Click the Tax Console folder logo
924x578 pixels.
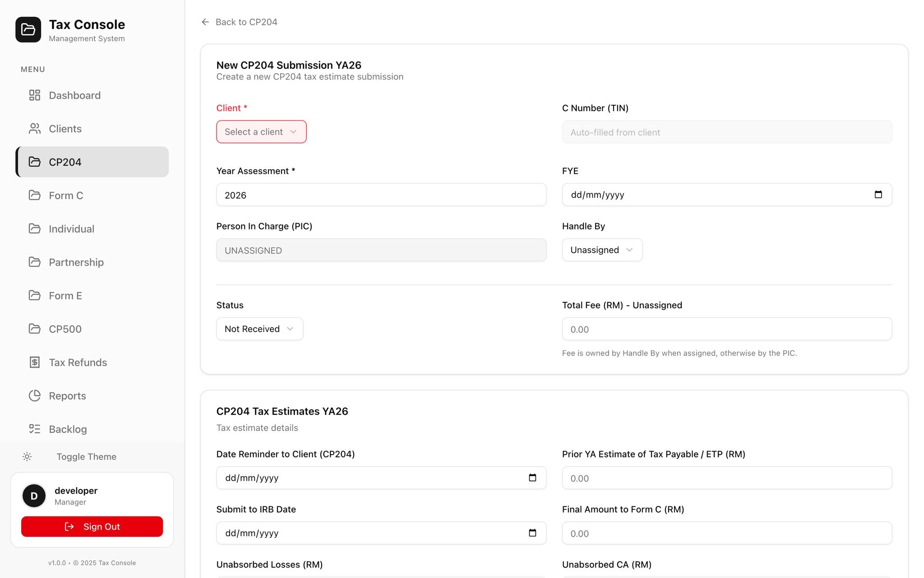(28, 30)
